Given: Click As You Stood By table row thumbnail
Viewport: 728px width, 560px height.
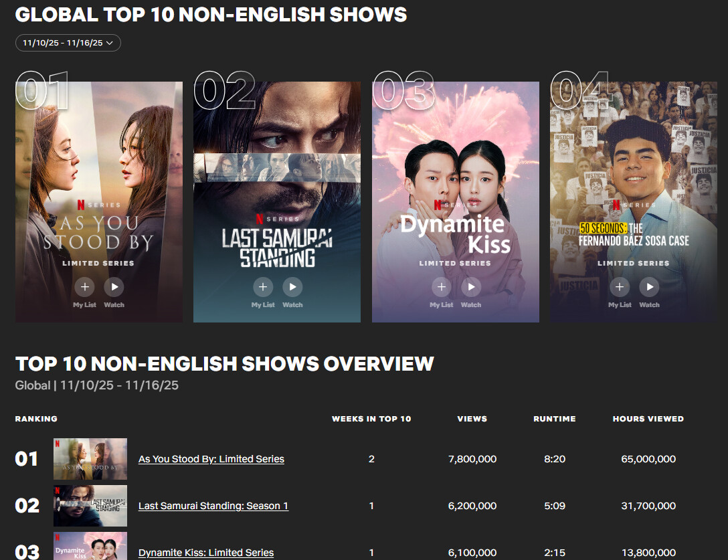Looking at the screenshot, I should (x=90, y=459).
